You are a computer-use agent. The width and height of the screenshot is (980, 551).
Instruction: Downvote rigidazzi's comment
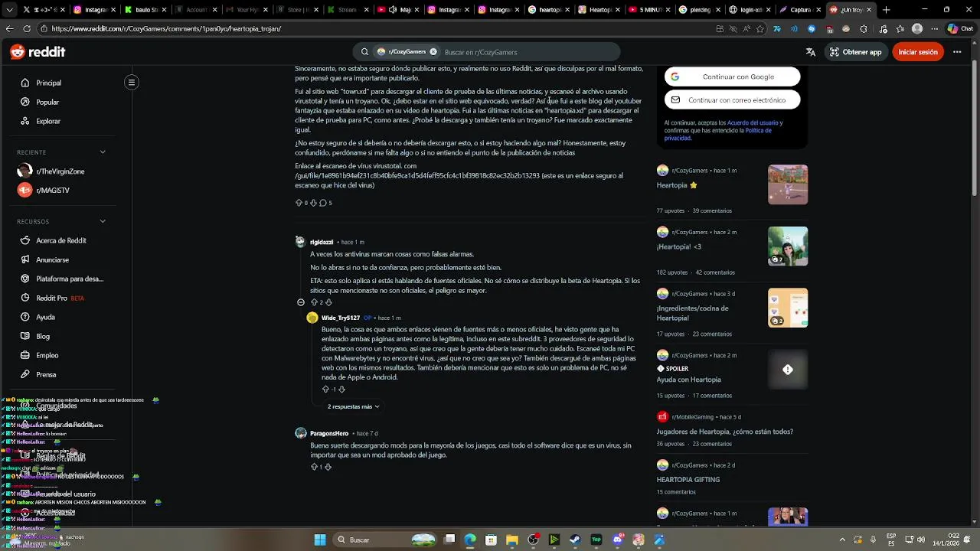point(328,302)
